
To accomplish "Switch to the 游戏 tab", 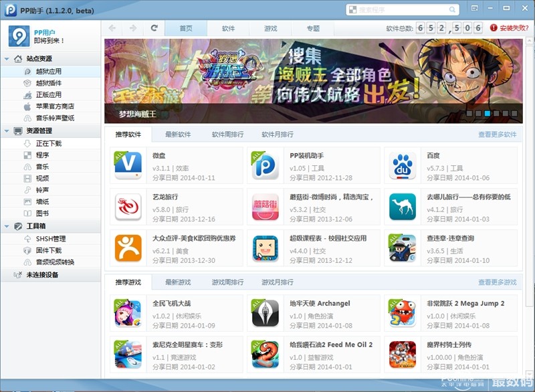I will tap(271, 28).
